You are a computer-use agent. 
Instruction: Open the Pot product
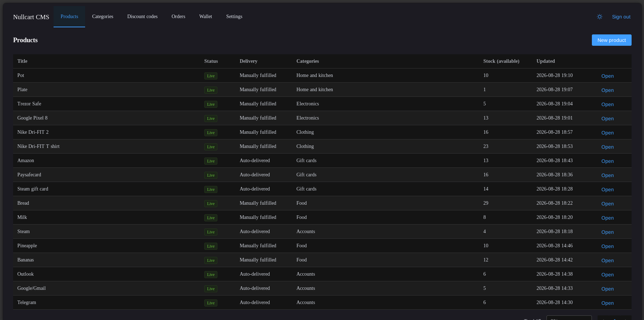[607, 76]
